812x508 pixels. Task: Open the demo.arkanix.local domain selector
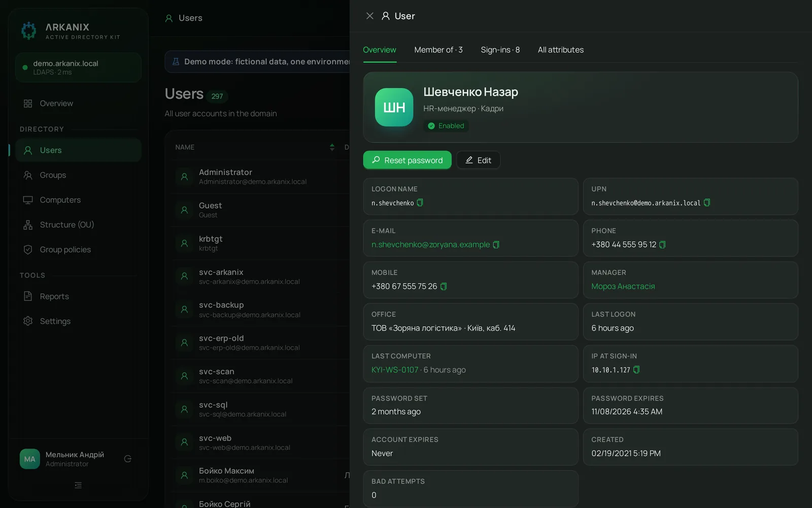pyautogui.click(x=78, y=68)
